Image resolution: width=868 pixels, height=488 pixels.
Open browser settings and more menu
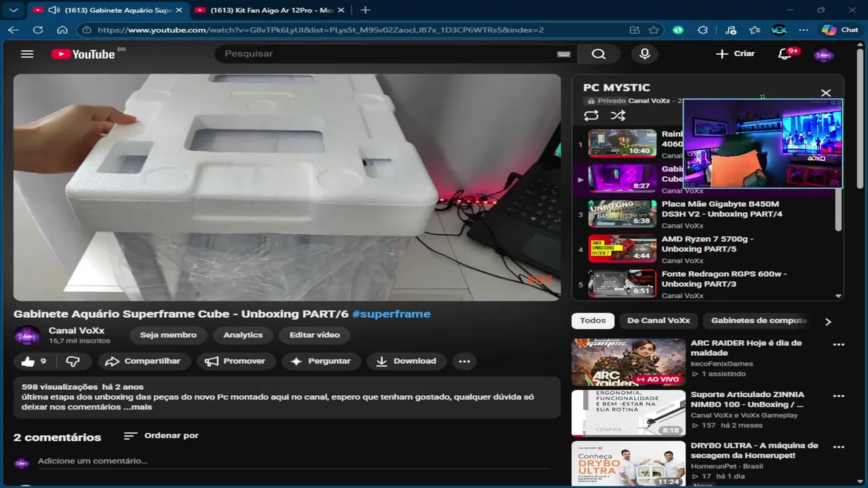804,30
